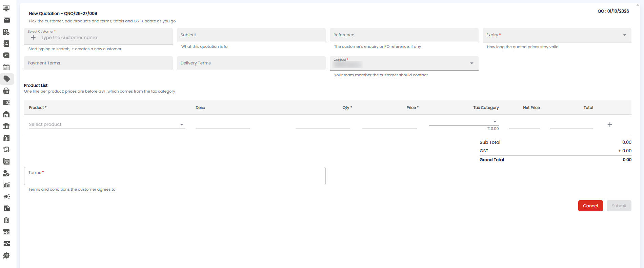Open the wallet icon in sidebar
This screenshot has height=268, width=644.
(x=6, y=102)
